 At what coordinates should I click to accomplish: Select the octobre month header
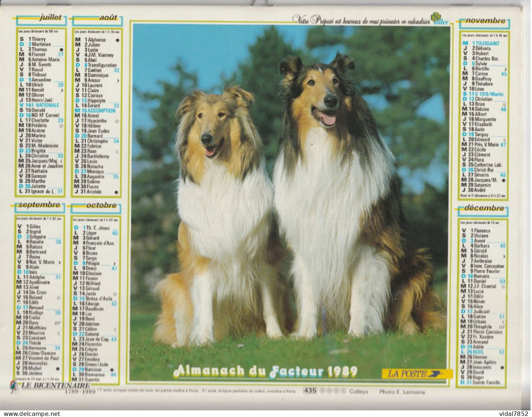pos(101,205)
